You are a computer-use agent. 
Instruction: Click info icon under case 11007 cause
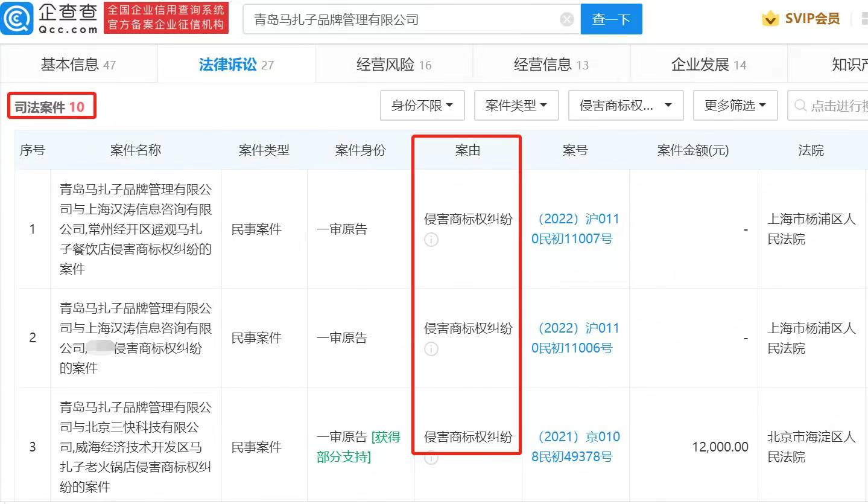431,240
